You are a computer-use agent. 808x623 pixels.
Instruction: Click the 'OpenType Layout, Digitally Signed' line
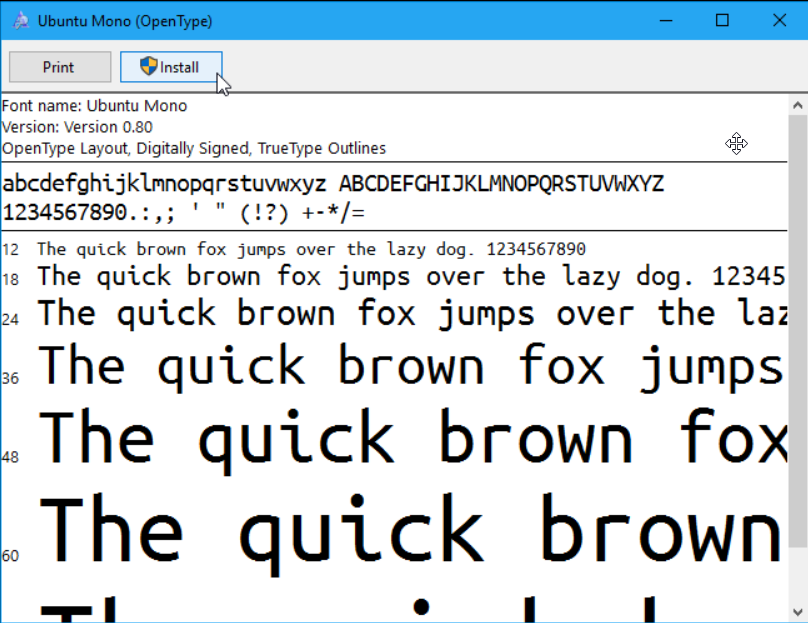coord(194,148)
